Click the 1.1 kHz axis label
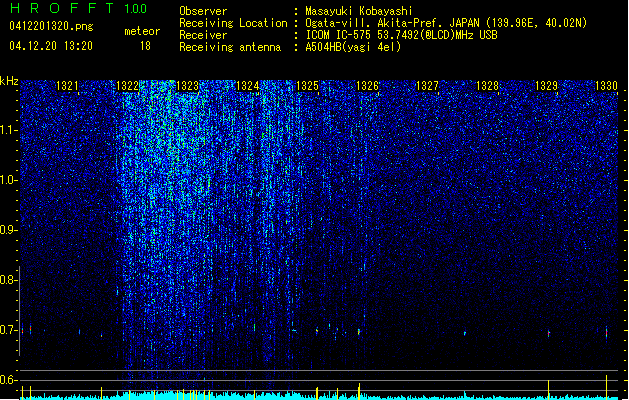The width and height of the screenshot is (629, 400). [8, 130]
